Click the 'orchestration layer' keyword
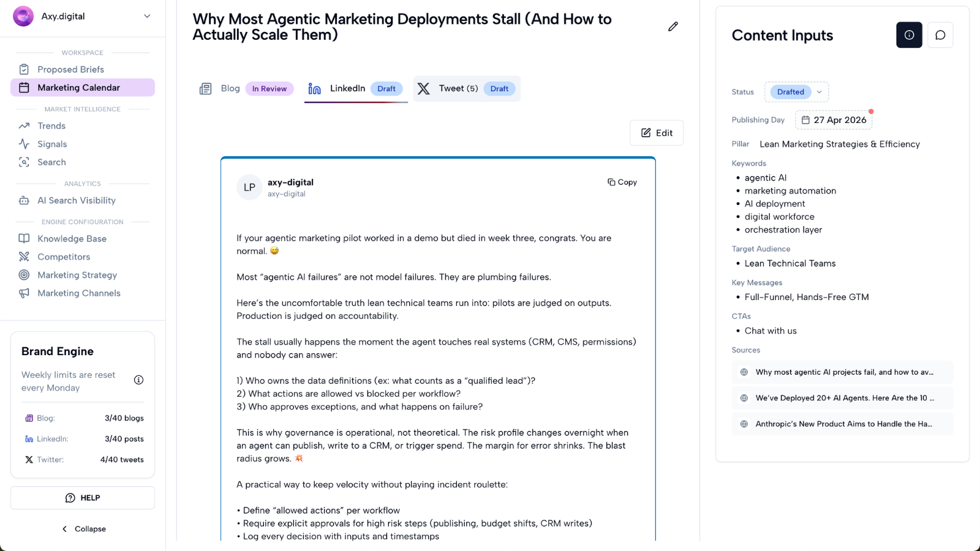980x551 pixels. (x=783, y=230)
